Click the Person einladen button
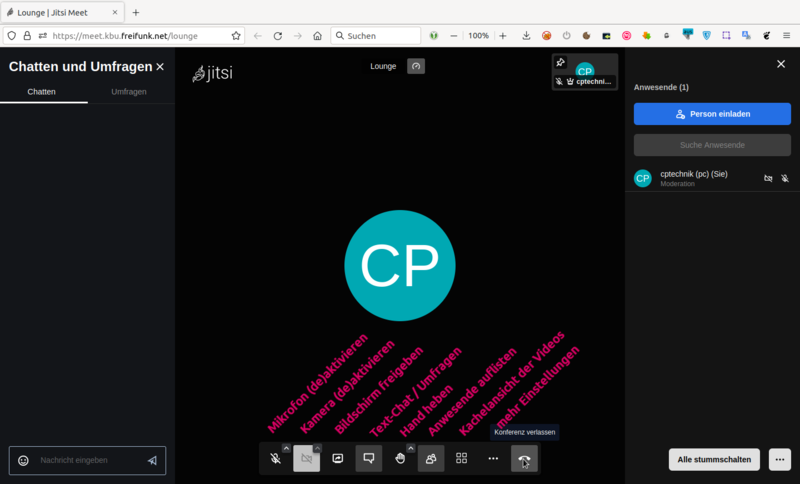This screenshot has height=484, width=800. [x=712, y=114]
